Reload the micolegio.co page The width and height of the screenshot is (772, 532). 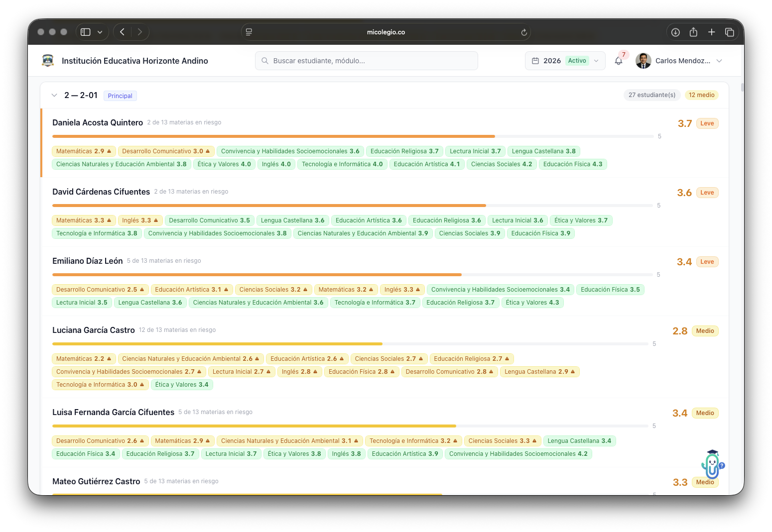pyautogui.click(x=524, y=32)
